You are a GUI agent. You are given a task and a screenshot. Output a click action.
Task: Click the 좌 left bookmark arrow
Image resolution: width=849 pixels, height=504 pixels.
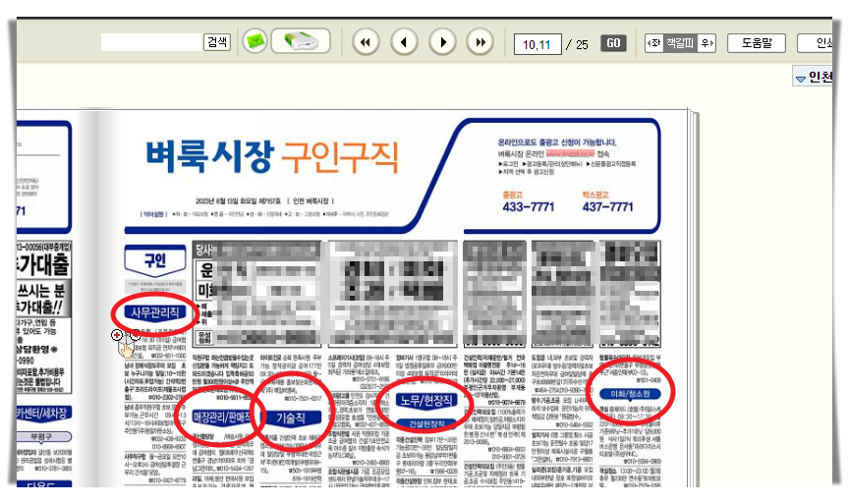click(x=654, y=43)
